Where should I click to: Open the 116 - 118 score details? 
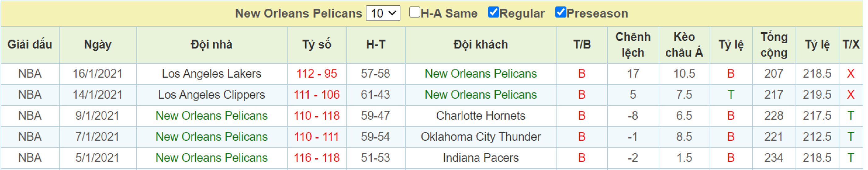click(x=316, y=158)
